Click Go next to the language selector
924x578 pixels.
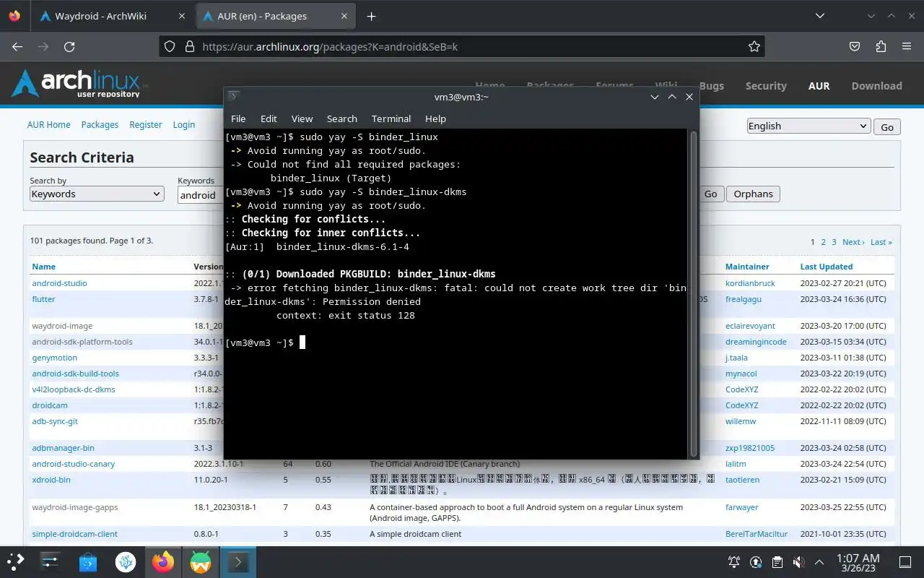pyautogui.click(x=887, y=126)
